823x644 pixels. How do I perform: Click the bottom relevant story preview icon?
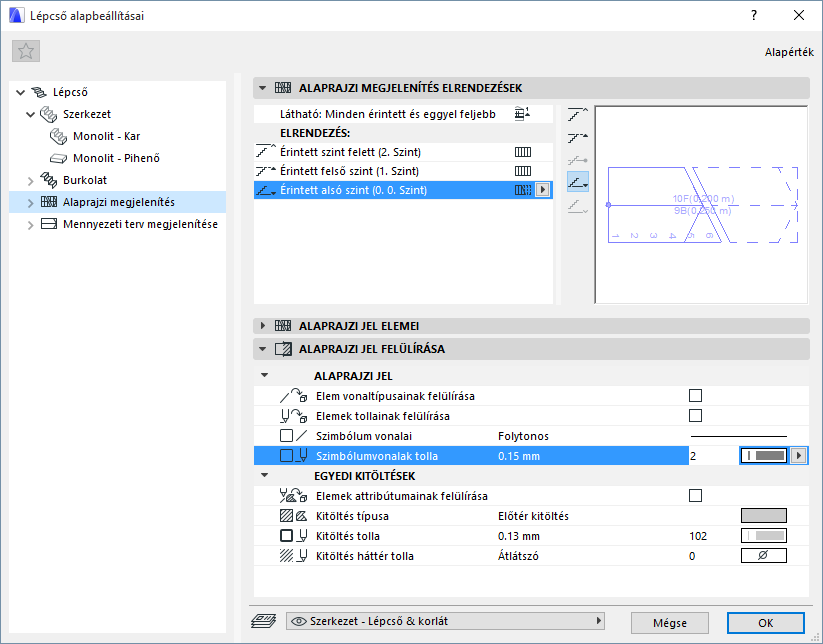point(577,182)
